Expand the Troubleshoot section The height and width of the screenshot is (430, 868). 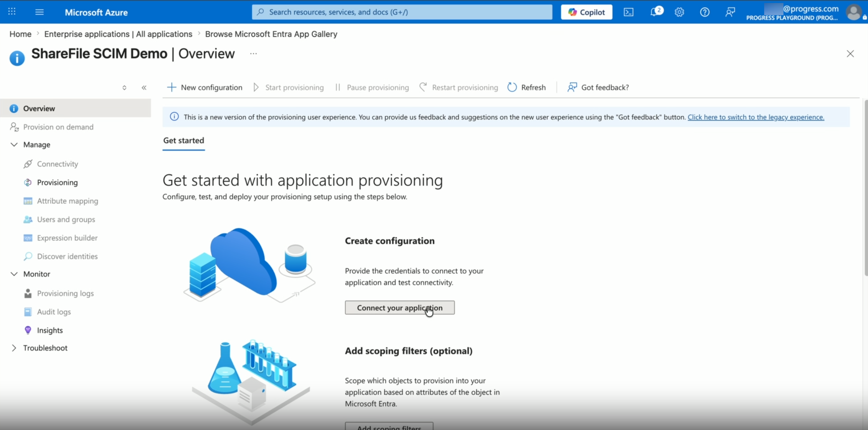click(14, 348)
